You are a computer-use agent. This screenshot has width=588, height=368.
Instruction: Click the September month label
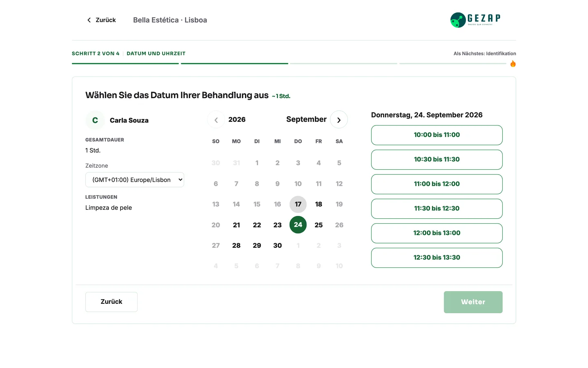pyautogui.click(x=306, y=119)
